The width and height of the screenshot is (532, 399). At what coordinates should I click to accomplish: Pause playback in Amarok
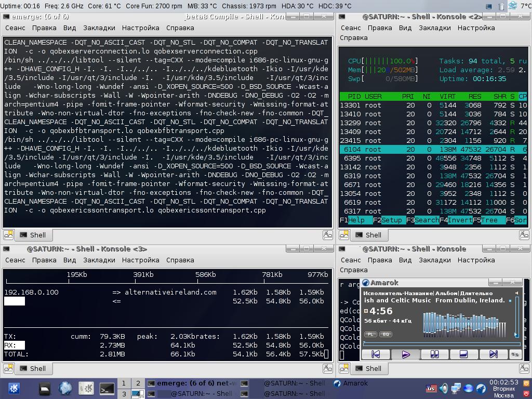coord(434,354)
